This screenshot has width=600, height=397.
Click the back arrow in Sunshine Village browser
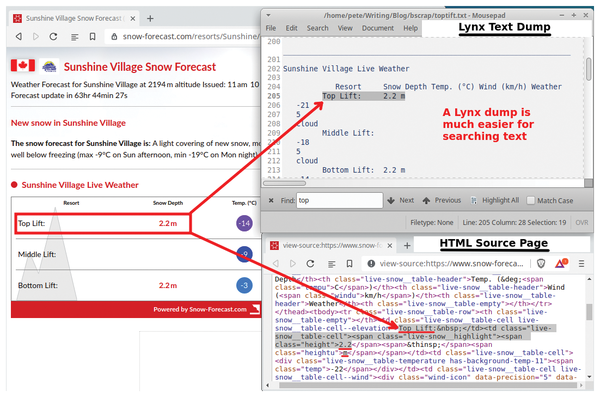click(19, 36)
